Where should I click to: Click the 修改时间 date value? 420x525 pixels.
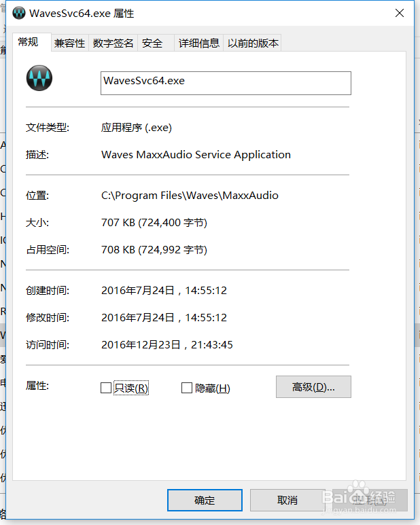(164, 317)
